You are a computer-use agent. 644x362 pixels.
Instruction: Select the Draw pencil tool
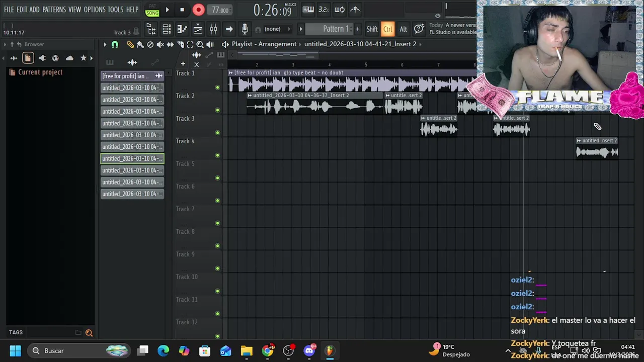(x=130, y=45)
